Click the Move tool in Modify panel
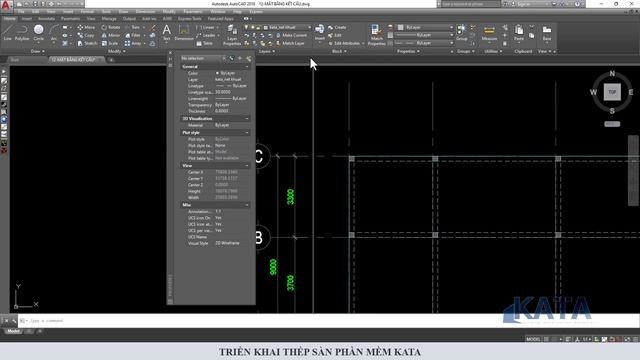Screen dimensions: 640x360 [86, 27]
